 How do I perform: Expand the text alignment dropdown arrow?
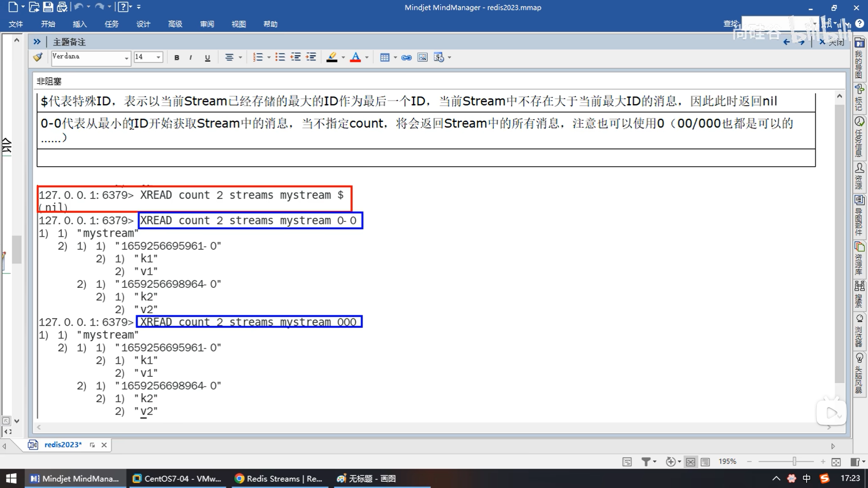240,57
